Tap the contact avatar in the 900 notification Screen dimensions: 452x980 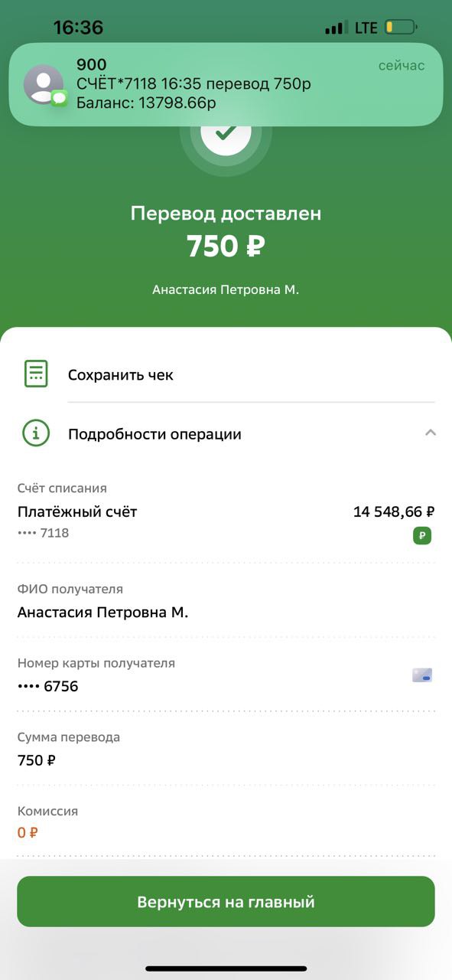coord(44,84)
